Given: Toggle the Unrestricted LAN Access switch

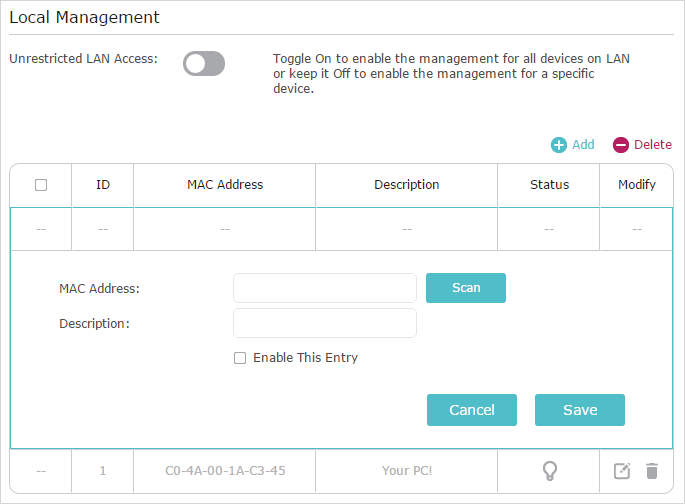Looking at the screenshot, I should point(204,64).
